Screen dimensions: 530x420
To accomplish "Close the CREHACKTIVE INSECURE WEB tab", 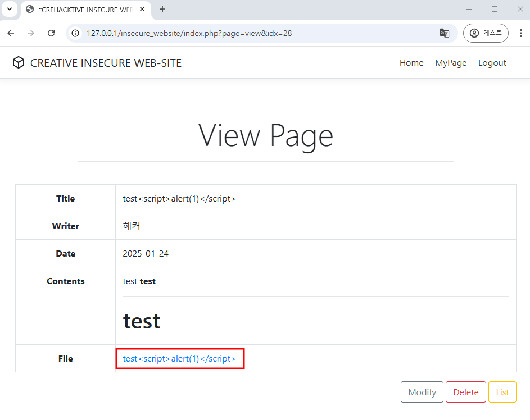I will tap(142, 9).
